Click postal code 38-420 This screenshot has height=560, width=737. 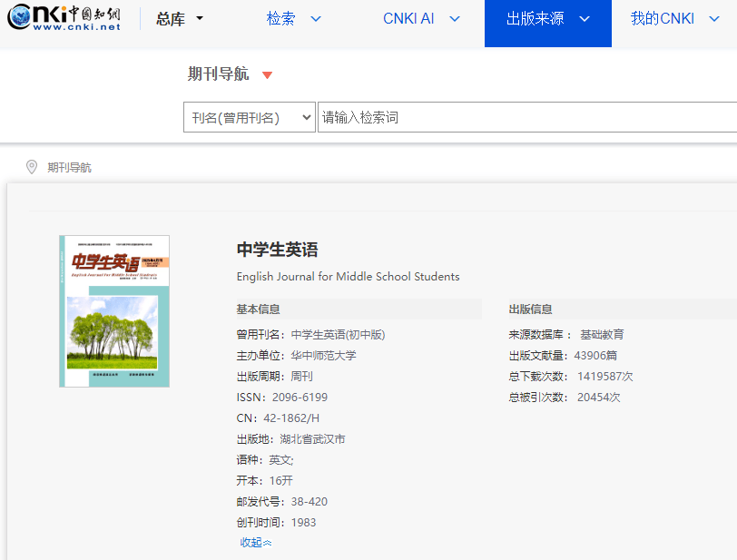pos(310,502)
